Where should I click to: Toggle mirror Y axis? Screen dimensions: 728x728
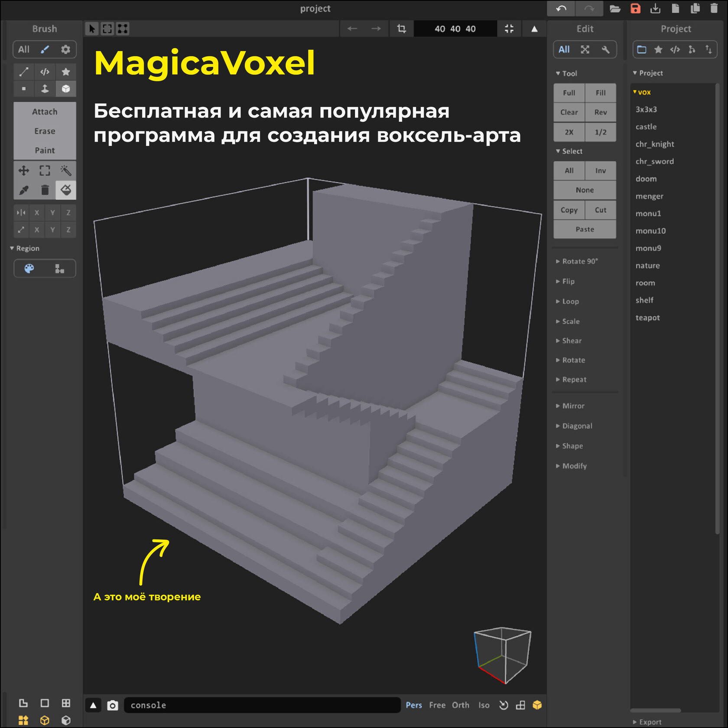pos(52,212)
